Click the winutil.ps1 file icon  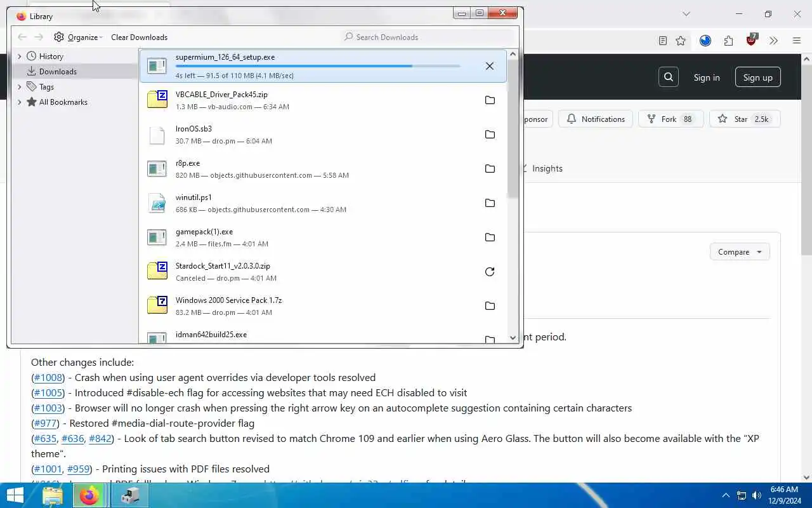157,203
